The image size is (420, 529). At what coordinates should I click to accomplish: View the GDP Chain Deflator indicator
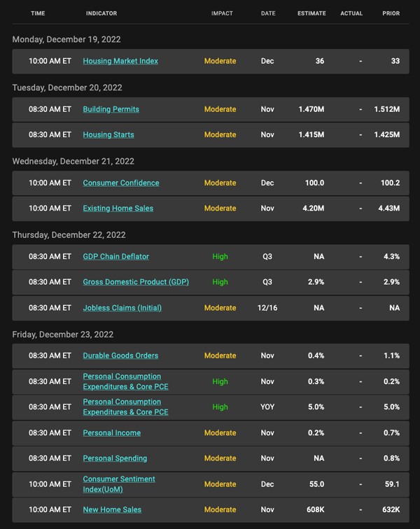tap(115, 256)
